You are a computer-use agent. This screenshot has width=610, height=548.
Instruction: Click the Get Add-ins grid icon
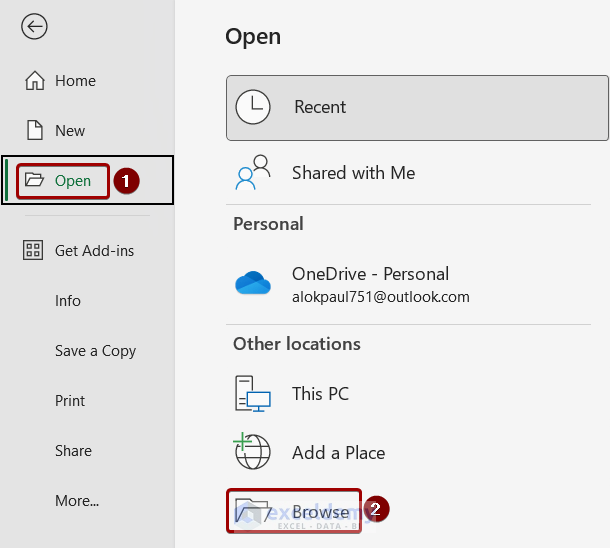pyautogui.click(x=33, y=251)
